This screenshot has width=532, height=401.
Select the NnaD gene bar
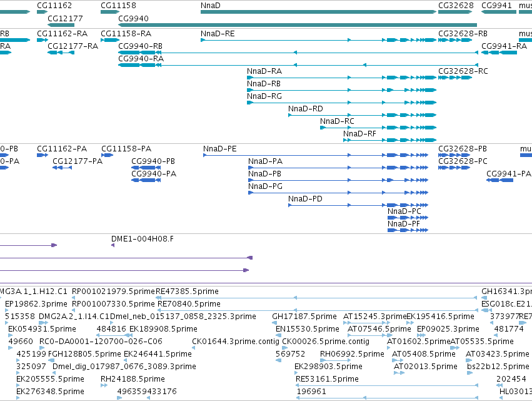tap(318, 12)
